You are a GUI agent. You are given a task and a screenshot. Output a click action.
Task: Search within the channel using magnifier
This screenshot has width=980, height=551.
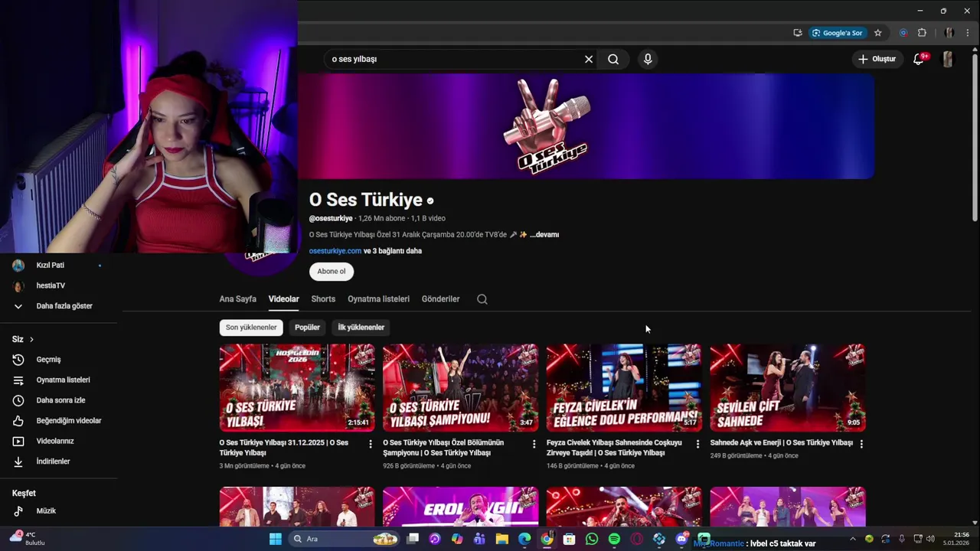[x=482, y=299]
